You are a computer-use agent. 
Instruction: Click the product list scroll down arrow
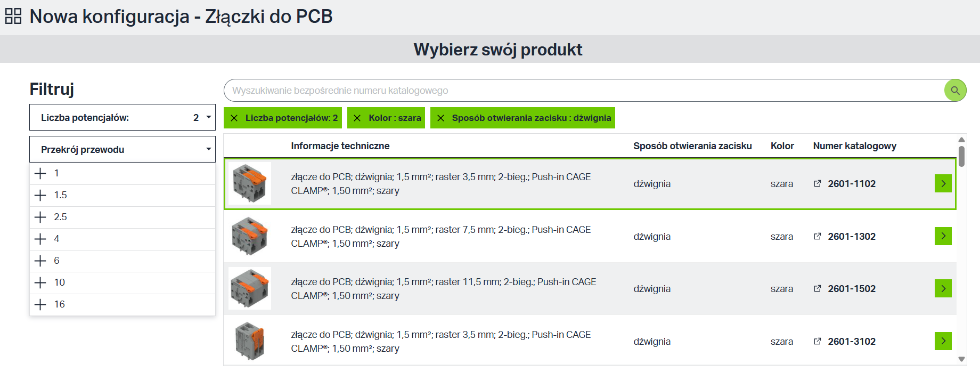[x=961, y=359]
